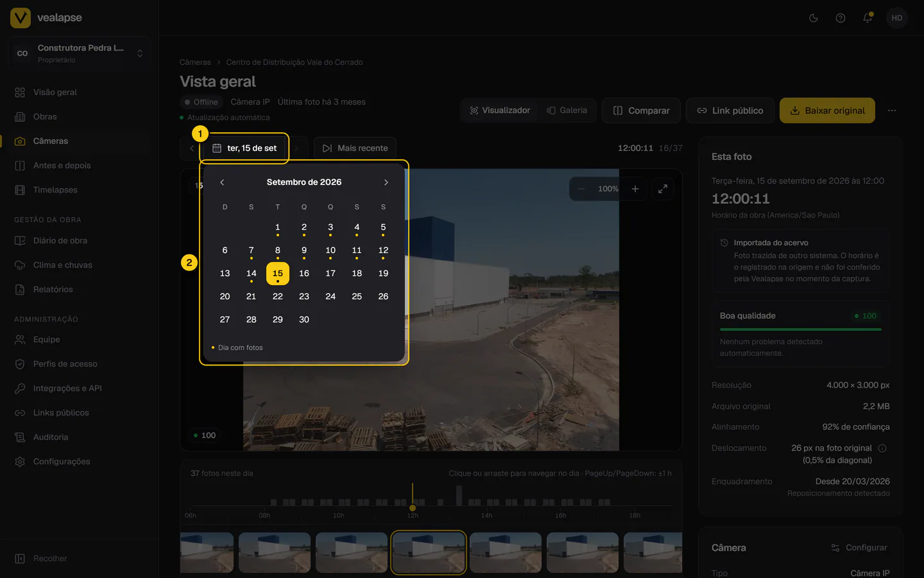Click the Link público button
Screen dimensions: 924x578
click(x=730, y=110)
